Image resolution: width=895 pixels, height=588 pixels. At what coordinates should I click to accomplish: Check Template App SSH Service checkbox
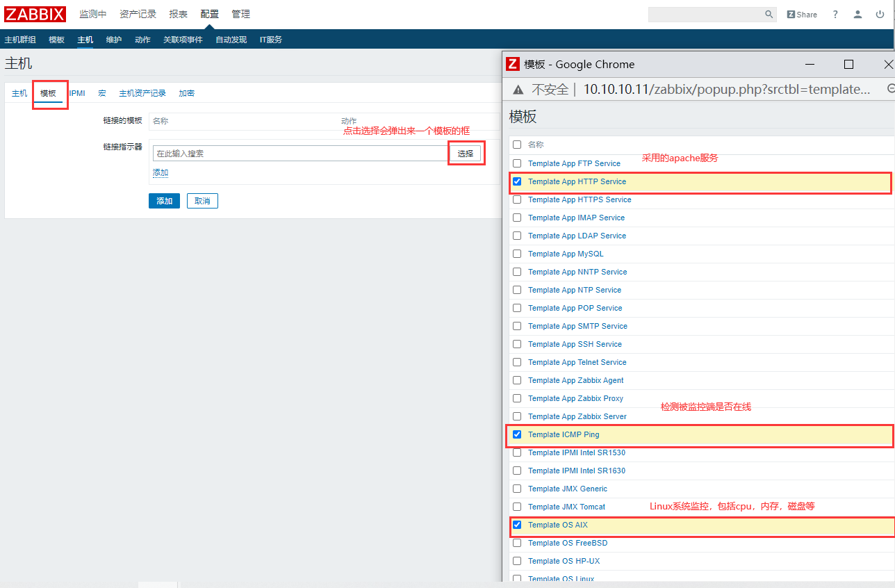(516, 344)
